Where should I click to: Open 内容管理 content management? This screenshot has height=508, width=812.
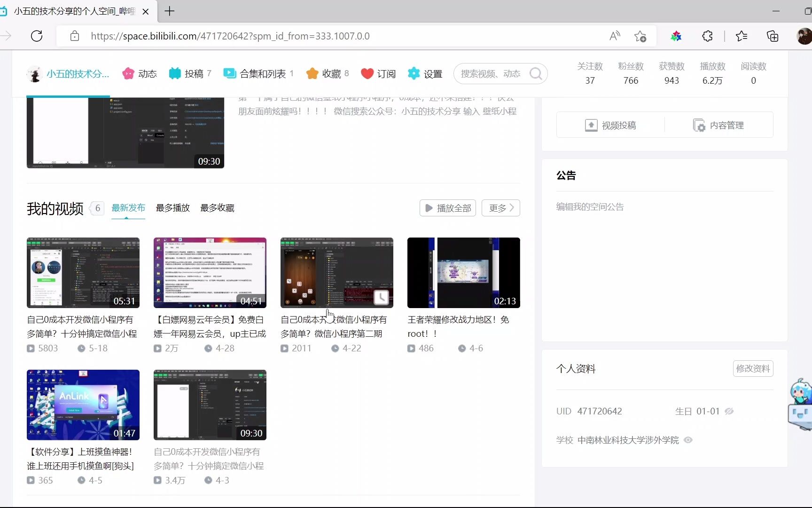pos(718,125)
